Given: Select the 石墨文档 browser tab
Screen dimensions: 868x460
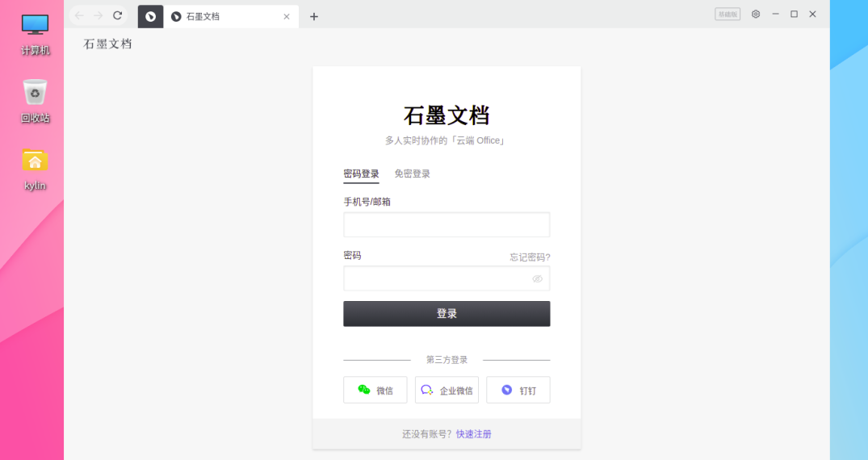Looking at the screenshot, I should pos(231,17).
